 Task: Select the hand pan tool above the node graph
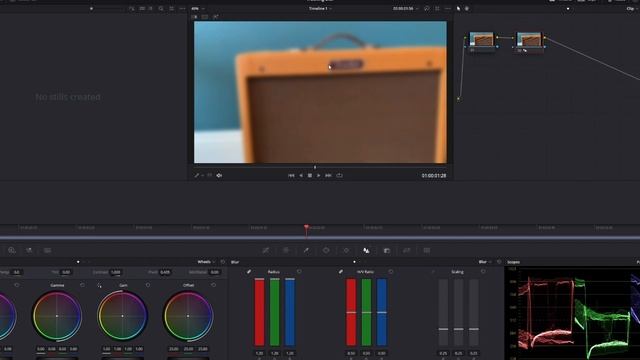(467, 8)
